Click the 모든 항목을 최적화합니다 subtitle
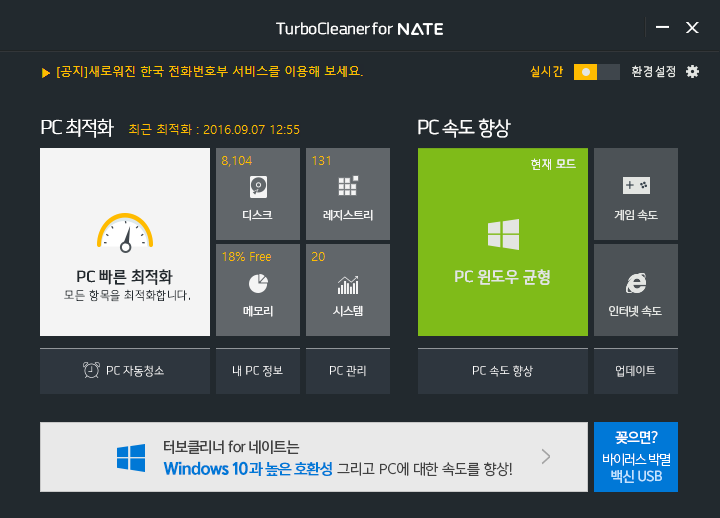This screenshot has width=720, height=518. (x=127, y=295)
